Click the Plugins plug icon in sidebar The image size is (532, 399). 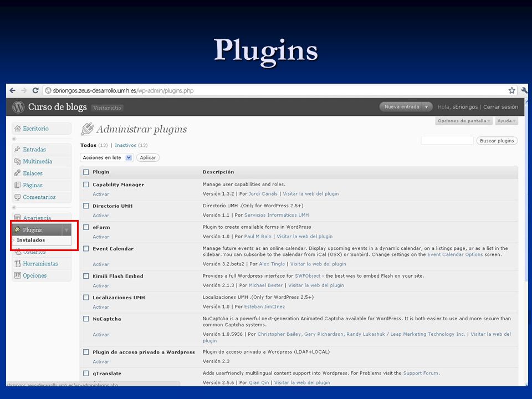(x=17, y=229)
